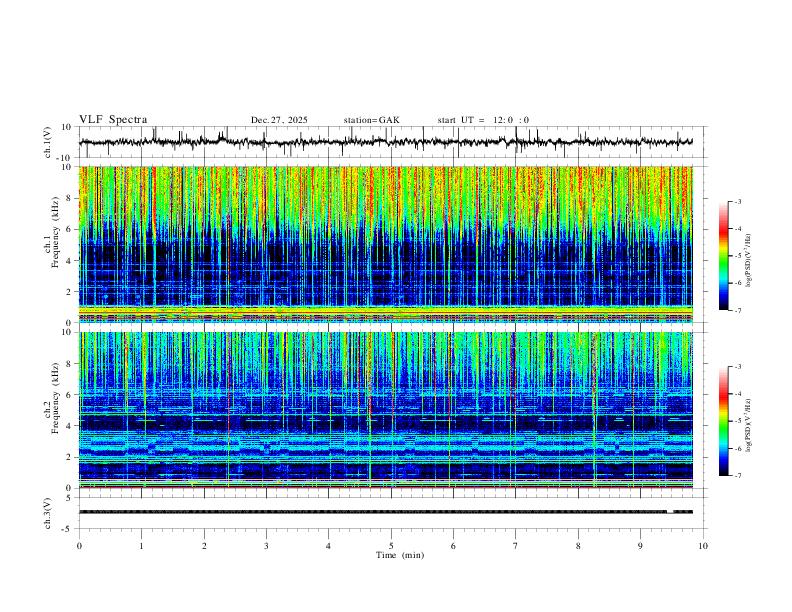This screenshot has width=792, height=612.
Task: Click the log(PSD) label of ch.1 colorbar
Action: (x=749, y=260)
